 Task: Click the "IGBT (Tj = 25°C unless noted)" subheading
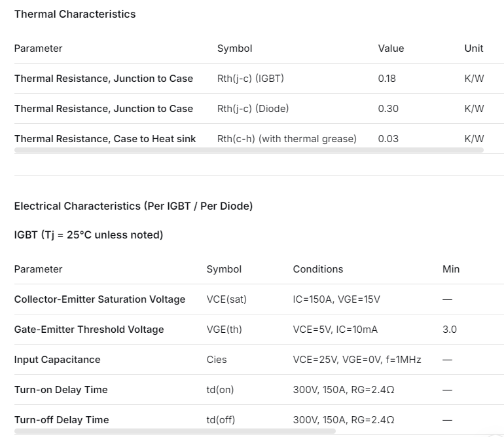[88, 235]
